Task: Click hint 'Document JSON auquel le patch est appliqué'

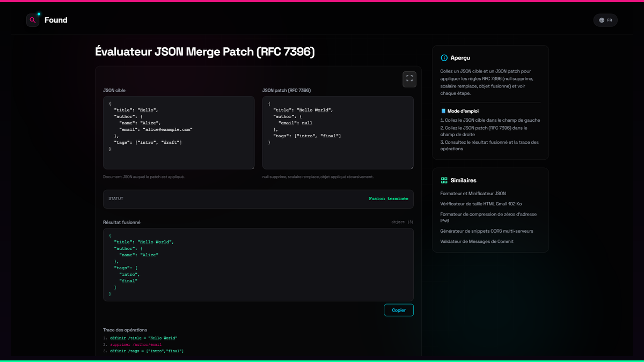Action: pos(144,176)
